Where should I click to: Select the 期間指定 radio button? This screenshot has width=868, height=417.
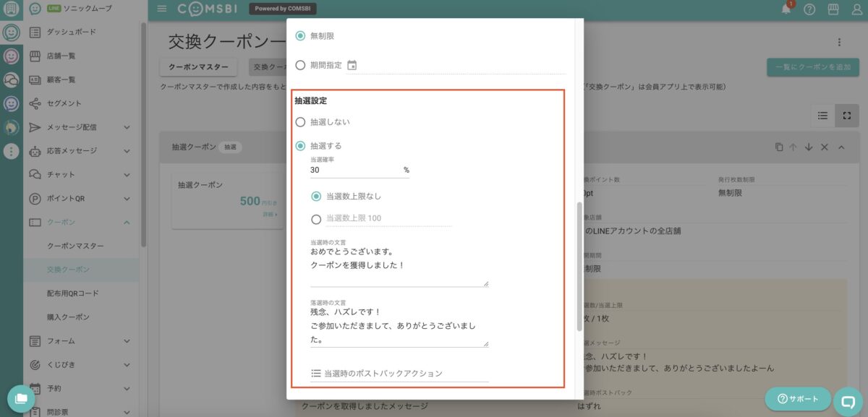click(x=300, y=65)
